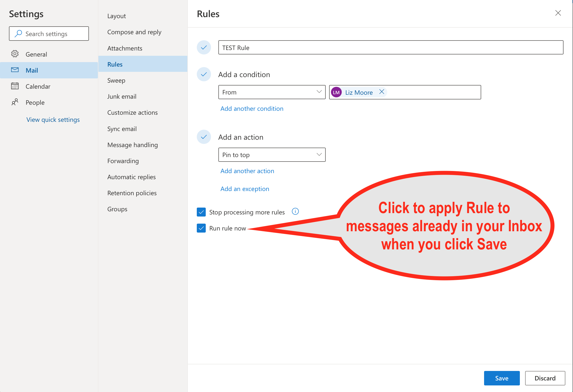Screen dimensions: 573x392
Task: Click the Mail envelope icon
Action: point(15,70)
